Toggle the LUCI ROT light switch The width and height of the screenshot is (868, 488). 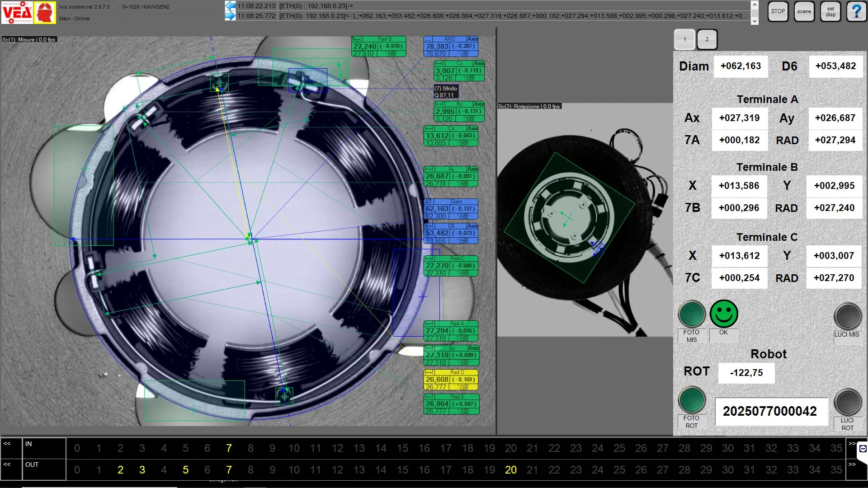click(x=847, y=402)
